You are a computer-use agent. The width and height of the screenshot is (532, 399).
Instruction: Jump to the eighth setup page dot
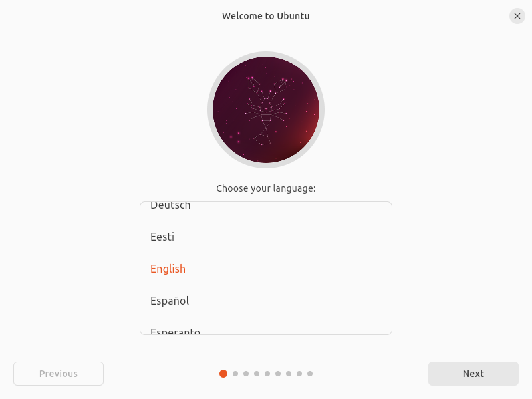(299, 374)
